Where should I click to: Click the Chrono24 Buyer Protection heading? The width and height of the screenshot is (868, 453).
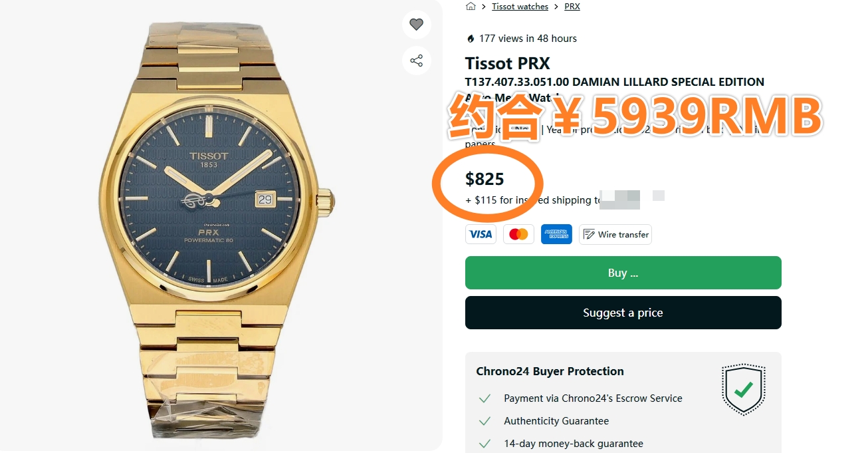pyautogui.click(x=550, y=371)
